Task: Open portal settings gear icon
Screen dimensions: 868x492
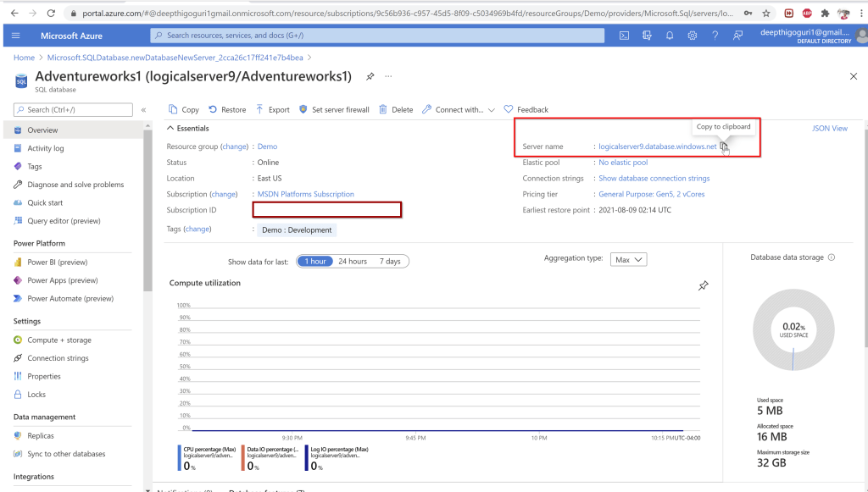Action: [x=693, y=36]
